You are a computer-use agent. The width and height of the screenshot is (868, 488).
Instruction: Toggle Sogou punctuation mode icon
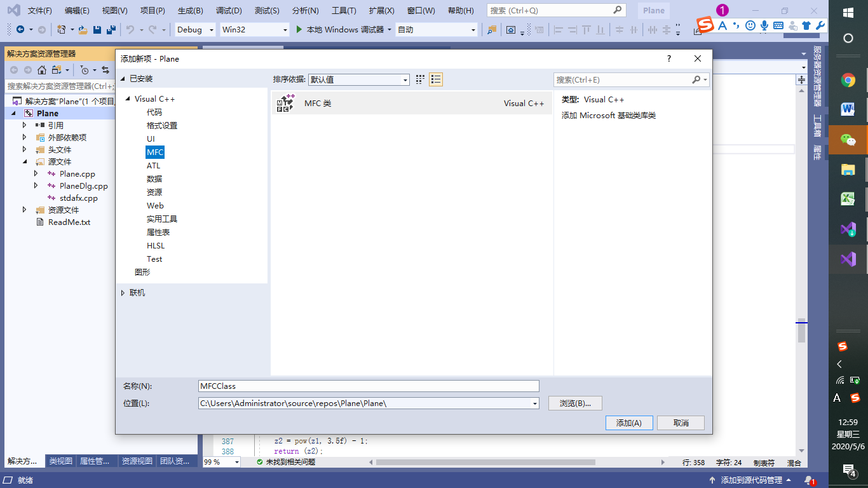click(x=736, y=25)
